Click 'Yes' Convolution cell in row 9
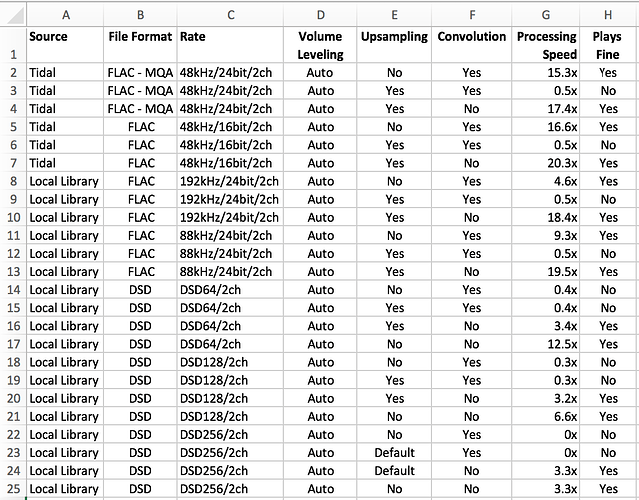The image size is (639, 500). pos(472,199)
